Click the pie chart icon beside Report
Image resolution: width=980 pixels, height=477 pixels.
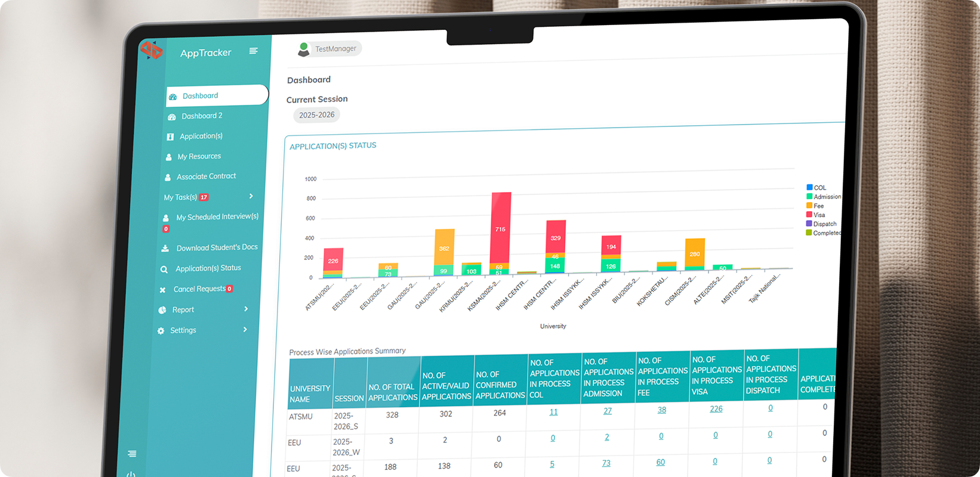[x=162, y=310]
